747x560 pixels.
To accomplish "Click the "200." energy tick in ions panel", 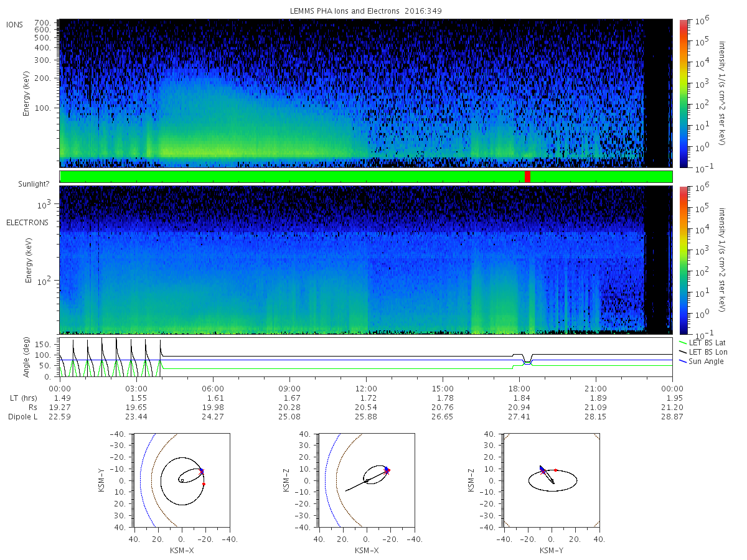I will [x=42, y=78].
